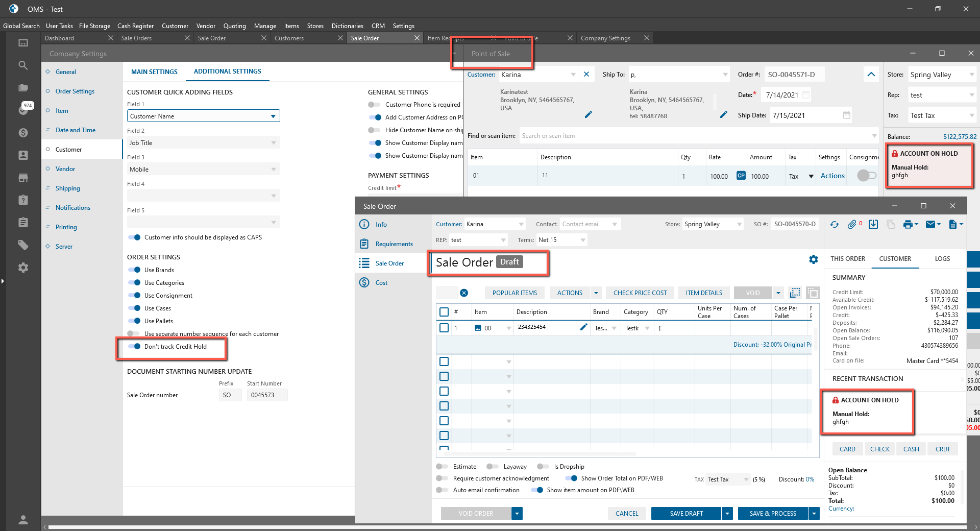Click the Check Price Cost button
Screen dimensions: 980x531
[x=640, y=293]
